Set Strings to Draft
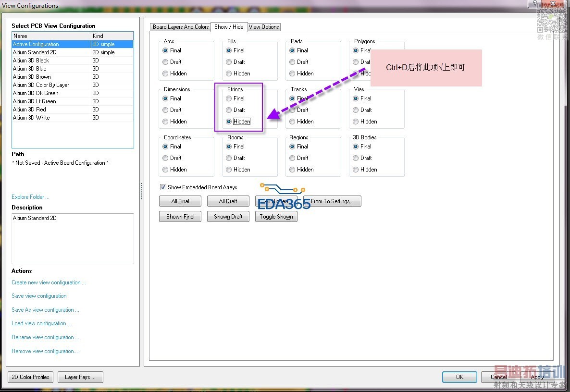The image size is (570, 392). tap(229, 110)
